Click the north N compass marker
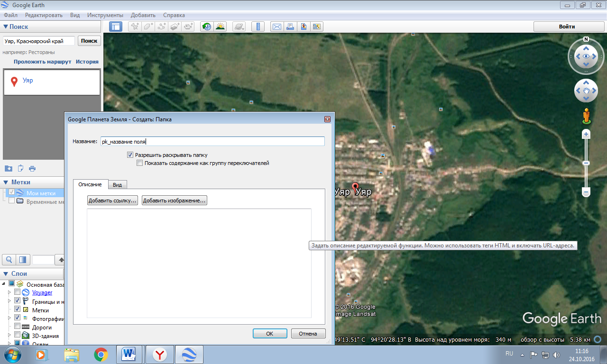This screenshot has height=364, width=607. point(586,39)
